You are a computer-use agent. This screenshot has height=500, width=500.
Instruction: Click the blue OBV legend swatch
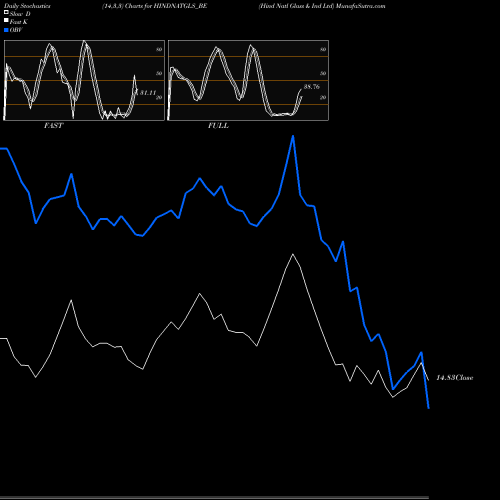tap(6, 30)
